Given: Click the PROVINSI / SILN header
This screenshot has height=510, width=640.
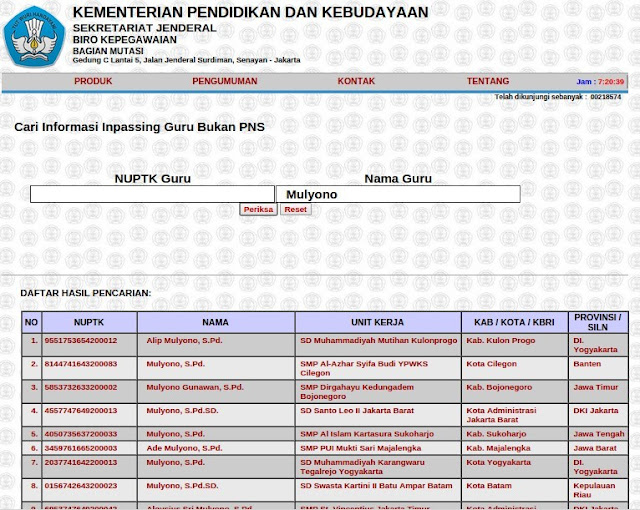Looking at the screenshot, I should pos(598,322).
